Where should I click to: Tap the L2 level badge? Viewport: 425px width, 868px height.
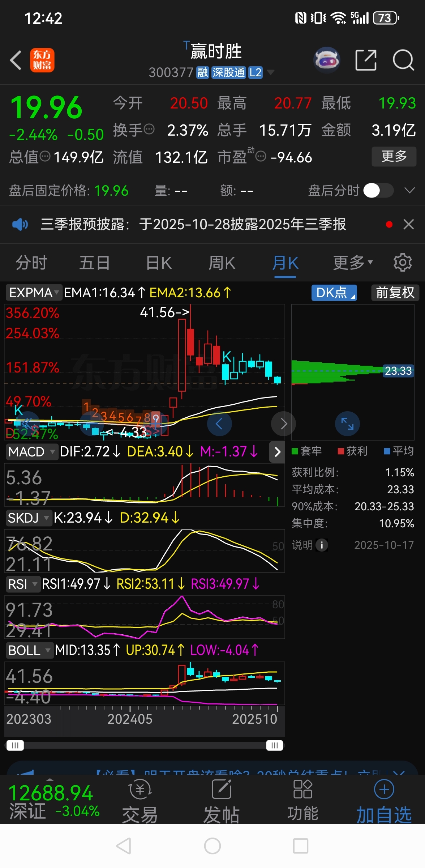click(x=256, y=72)
